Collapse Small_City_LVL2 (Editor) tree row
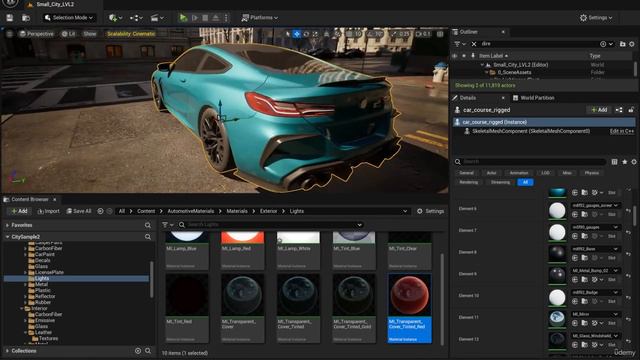Viewport: 640px width, 360px height. [x=482, y=64]
